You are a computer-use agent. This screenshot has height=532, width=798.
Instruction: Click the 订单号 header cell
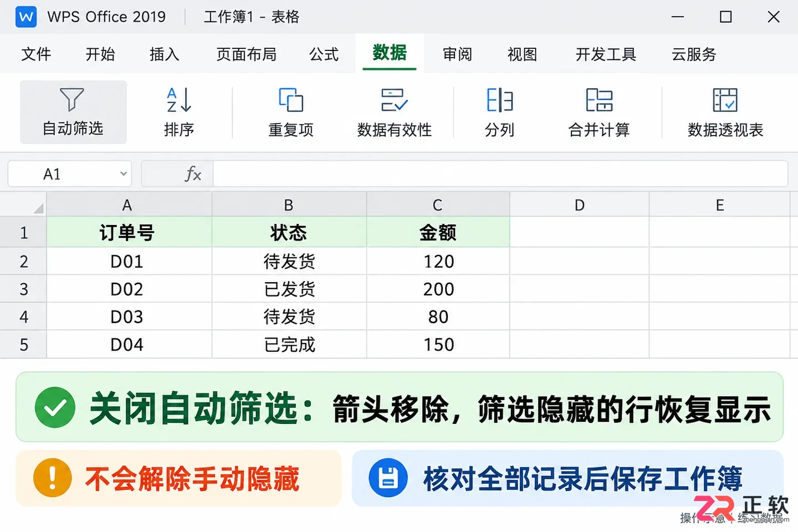tap(129, 232)
